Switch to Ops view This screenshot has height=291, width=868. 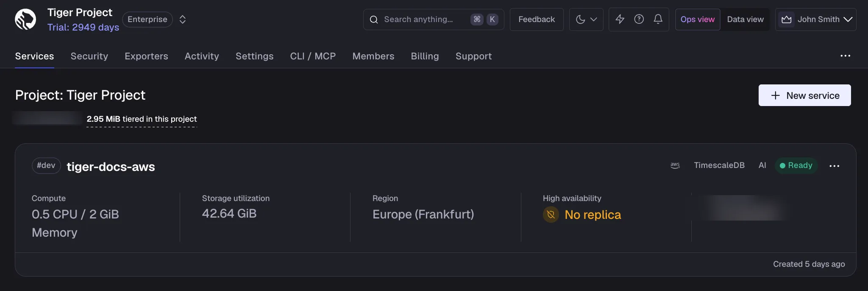[698, 20]
